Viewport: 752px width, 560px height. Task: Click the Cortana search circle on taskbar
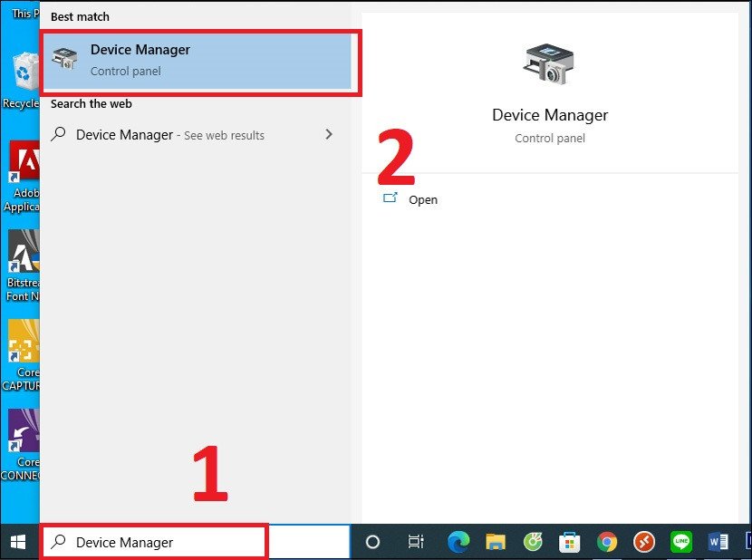pos(372,541)
